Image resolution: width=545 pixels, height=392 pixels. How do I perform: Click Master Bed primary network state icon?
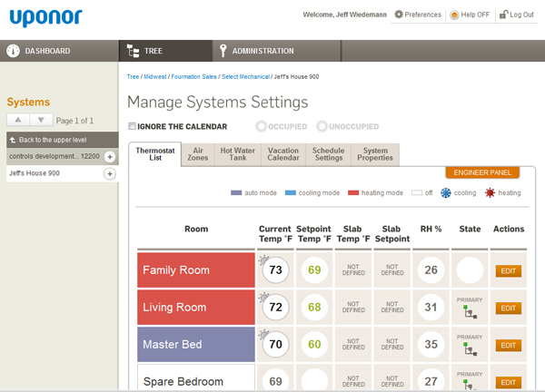[470, 349]
